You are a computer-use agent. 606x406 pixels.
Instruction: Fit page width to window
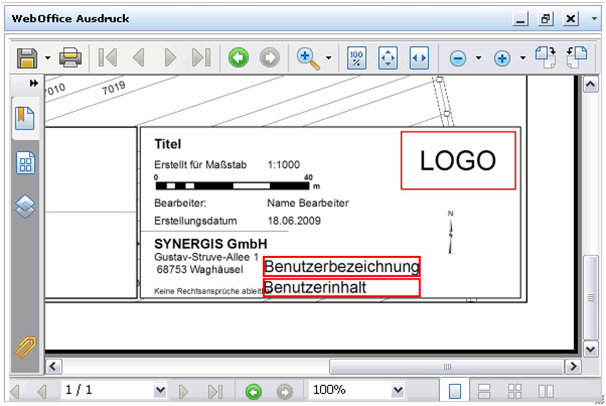click(x=419, y=58)
